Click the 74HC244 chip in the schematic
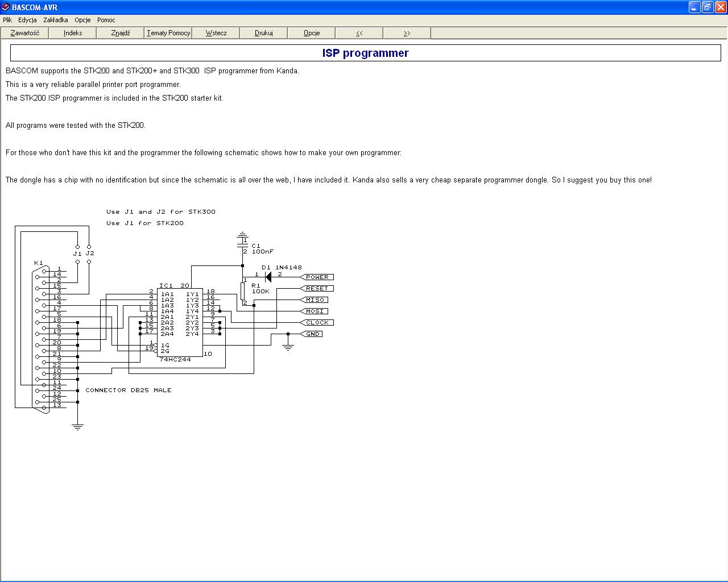Screen dimensions: 728x582 pos(180,321)
